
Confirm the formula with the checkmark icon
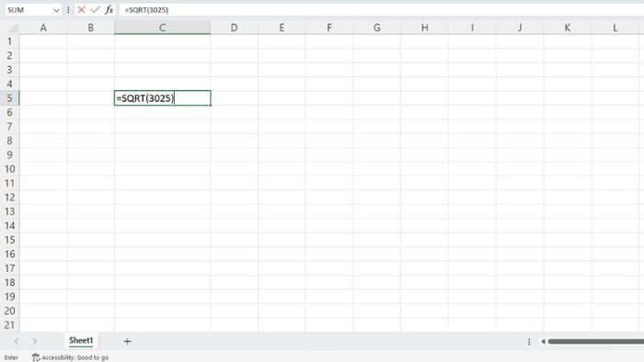(x=96, y=10)
